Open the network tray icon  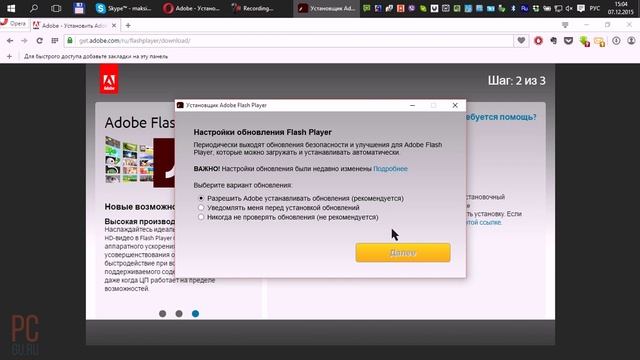click(558, 8)
